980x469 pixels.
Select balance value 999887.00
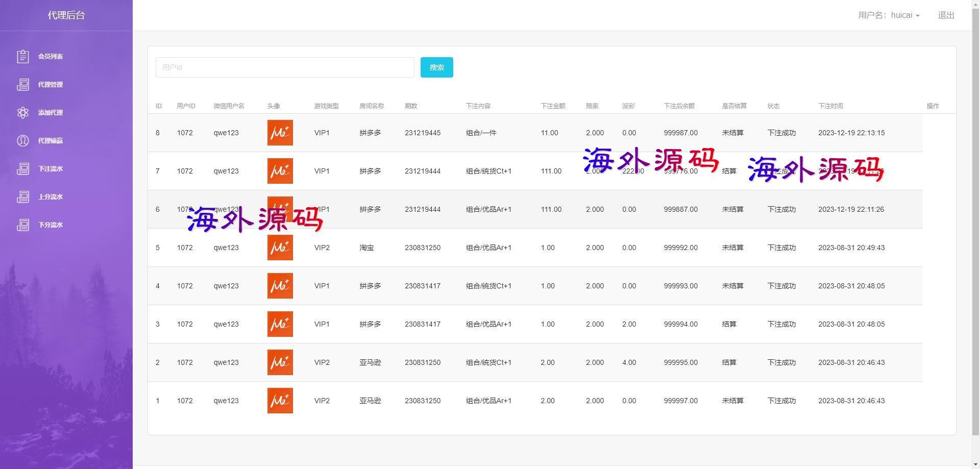point(680,209)
